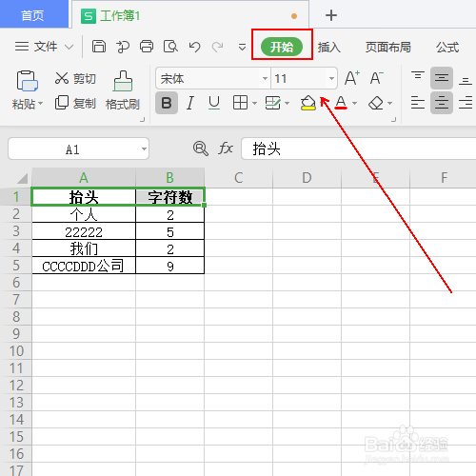Click the fx insert function button
Image resolution: width=476 pixels, height=476 pixels.
tap(226, 149)
